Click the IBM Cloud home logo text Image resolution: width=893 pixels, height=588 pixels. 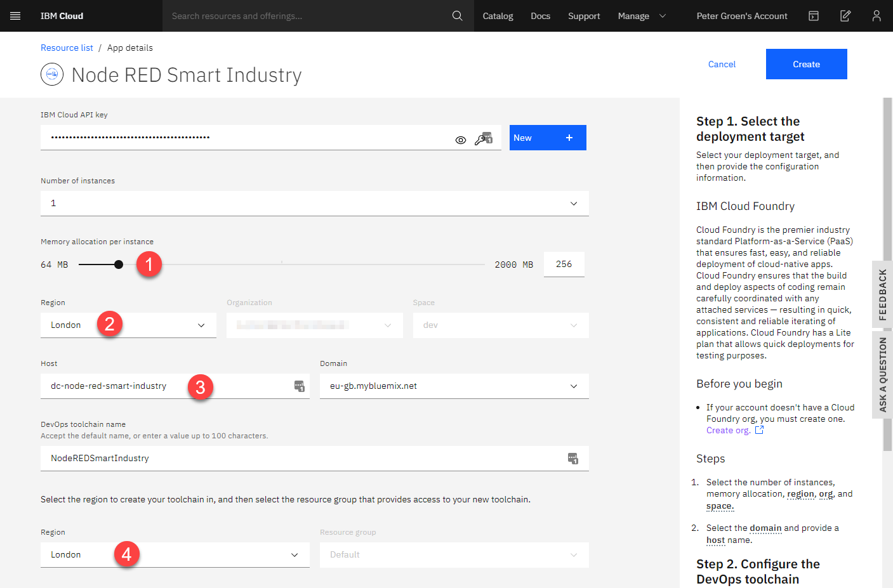pos(62,16)
